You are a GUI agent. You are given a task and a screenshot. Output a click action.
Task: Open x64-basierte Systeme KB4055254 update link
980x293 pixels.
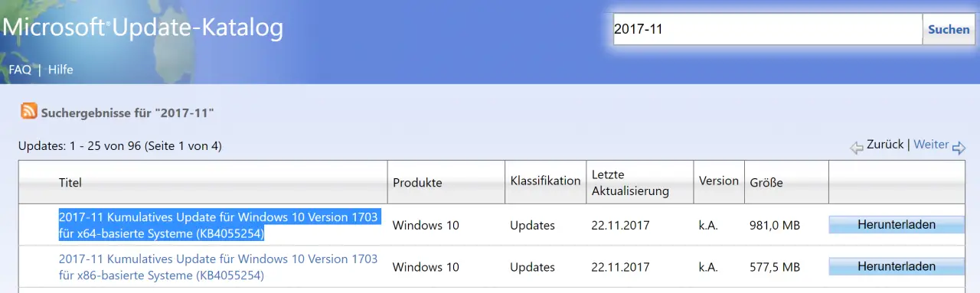(x=218, y=225)
